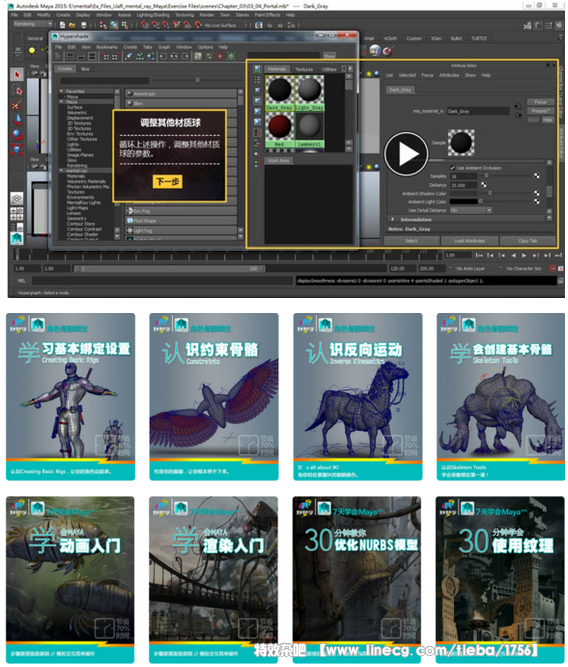
Task: Activate the Move tool cone icon
Action: point(17,120)
